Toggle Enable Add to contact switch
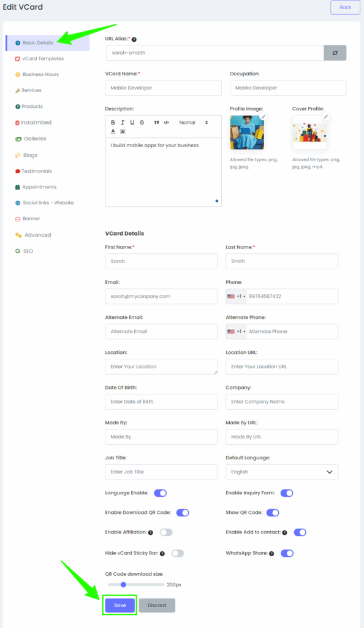The width and height of the screenshot is (364, 628). [300, 532]
